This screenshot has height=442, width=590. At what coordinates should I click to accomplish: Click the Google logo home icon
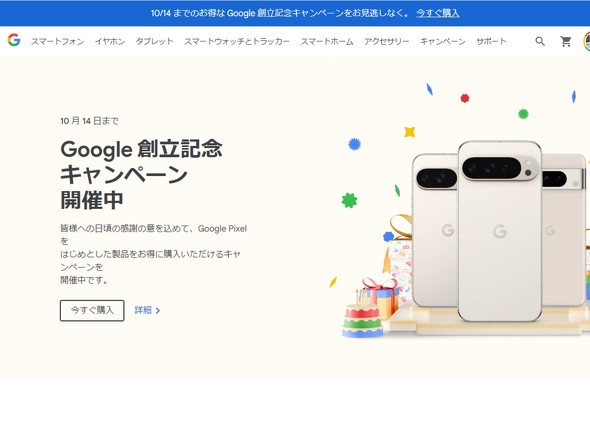click(14, 40)
